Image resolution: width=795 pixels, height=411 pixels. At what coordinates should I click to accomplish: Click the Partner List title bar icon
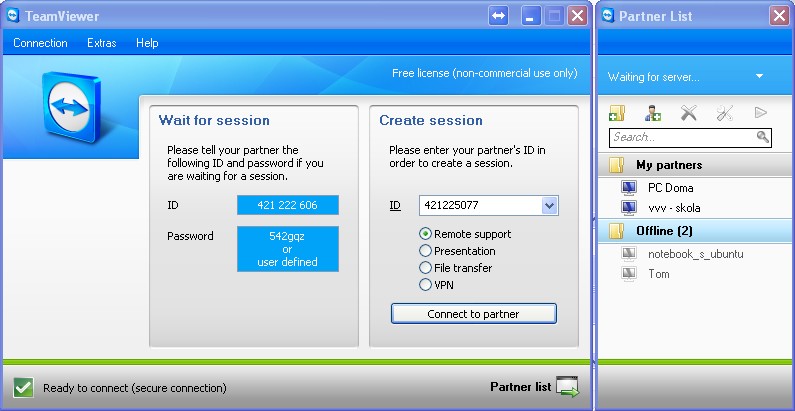pyautogui.click(x=608, y=16)
